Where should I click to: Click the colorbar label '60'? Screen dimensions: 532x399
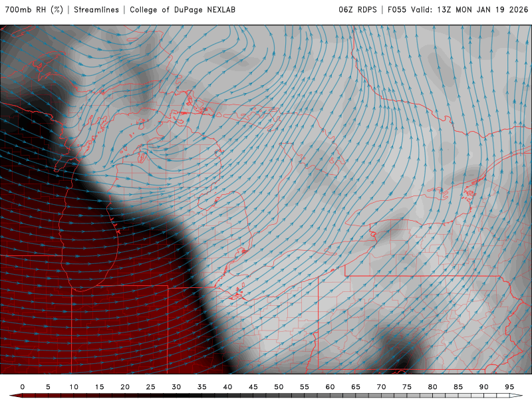pos(330,387)
